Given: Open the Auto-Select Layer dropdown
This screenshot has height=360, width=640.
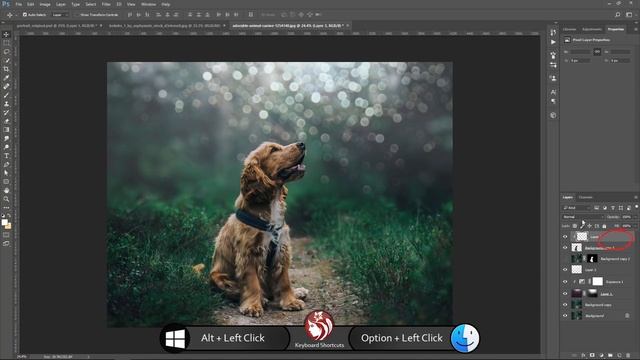Looking at the screenshot, I should pyautogui.click(x=60, y=15).
